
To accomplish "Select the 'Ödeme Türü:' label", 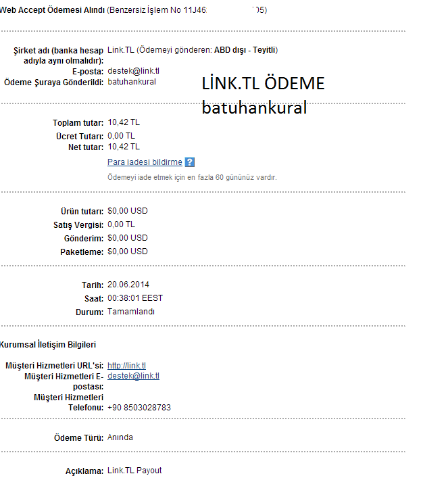I will 78,438.
